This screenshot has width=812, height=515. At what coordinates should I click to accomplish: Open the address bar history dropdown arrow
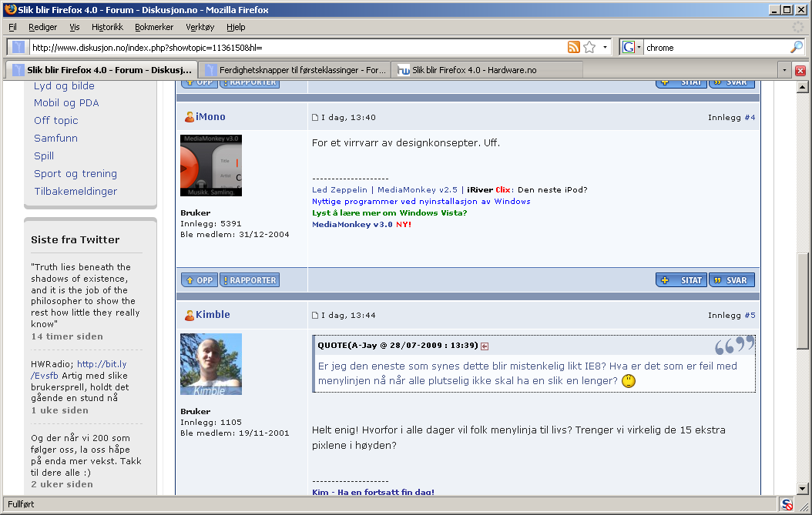pyautogui.click(x=605, y=48)
